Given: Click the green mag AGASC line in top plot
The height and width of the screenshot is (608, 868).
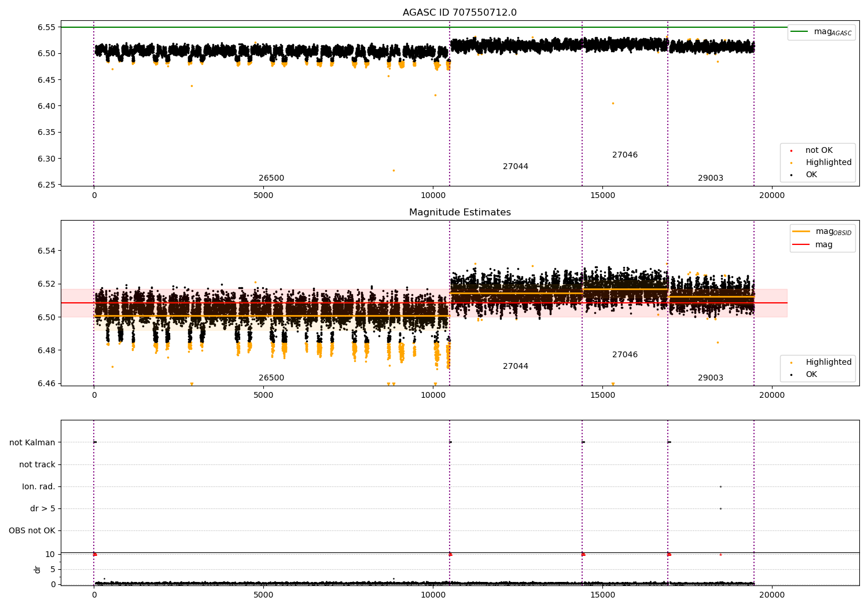Looking at the screenshot, I should (x=424, y=27).
